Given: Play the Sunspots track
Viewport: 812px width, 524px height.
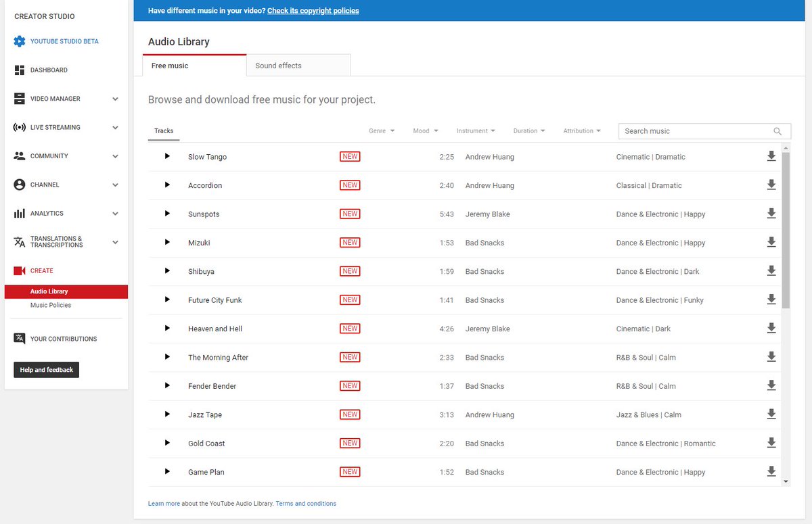Looking at the screenshot, I should coord(167,214).
